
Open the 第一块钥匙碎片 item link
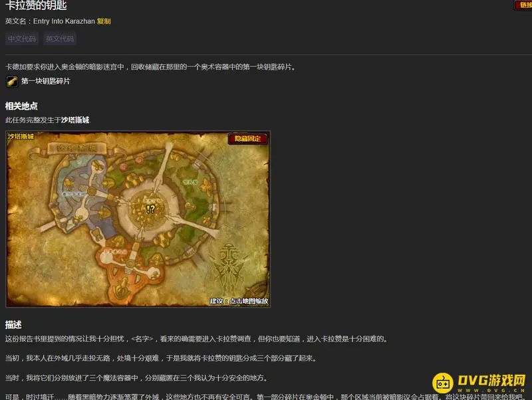45,81
